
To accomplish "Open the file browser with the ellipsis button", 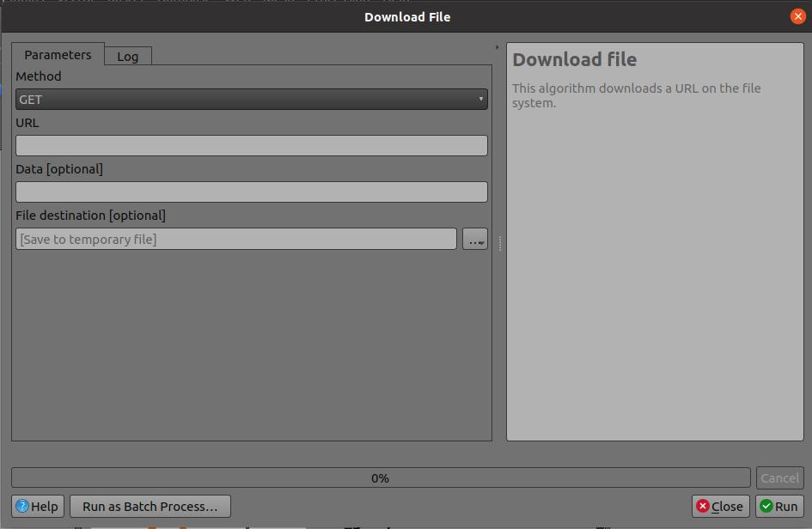I will 474,239.
